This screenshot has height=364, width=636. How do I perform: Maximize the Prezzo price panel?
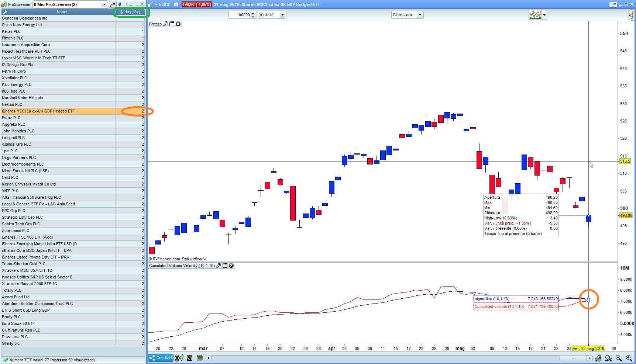(172, 24)
